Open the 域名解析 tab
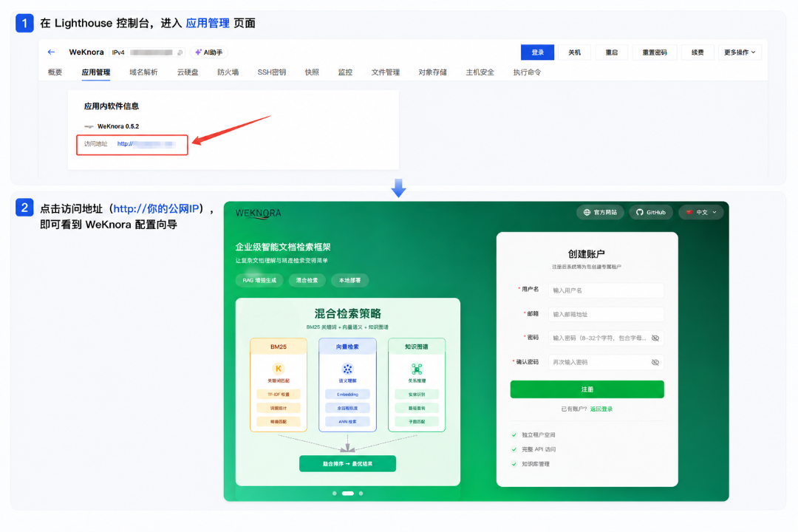Screen dimensions: 798x532 pos(143,72)
